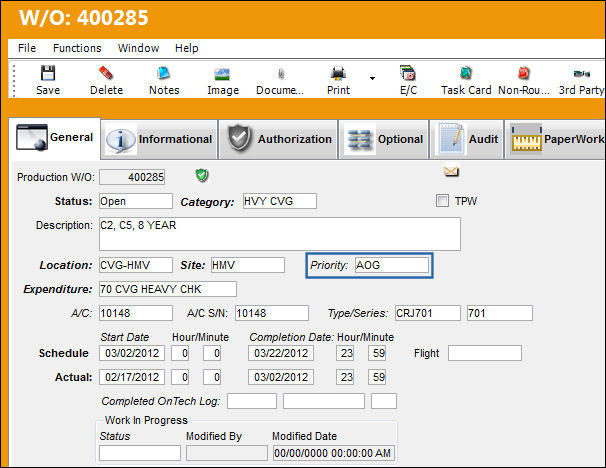Click the W/O: 400285 window title
Image resolution: width=606 pixels, height=468 pixels.
(84, 18)
